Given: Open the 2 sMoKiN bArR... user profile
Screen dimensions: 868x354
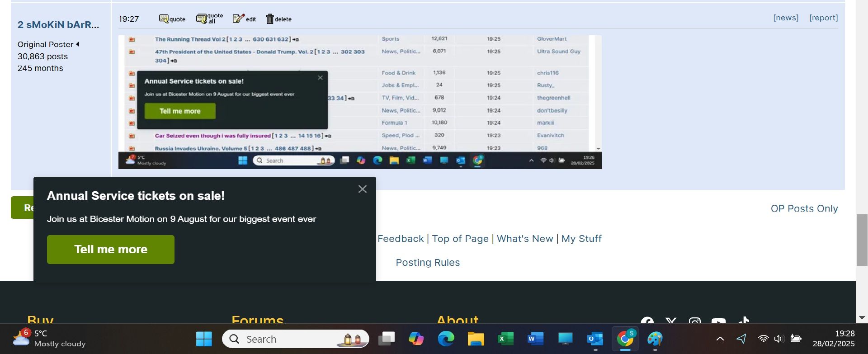Looking at the screenshot, I should [x=58, y=25].
